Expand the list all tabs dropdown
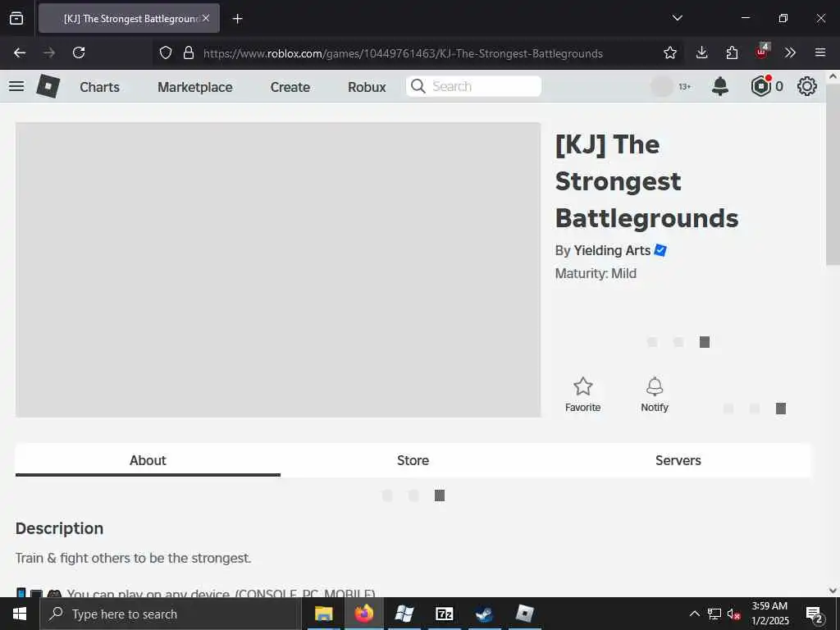The width and height of the screenshot is (840, 630). coord(677,18)
